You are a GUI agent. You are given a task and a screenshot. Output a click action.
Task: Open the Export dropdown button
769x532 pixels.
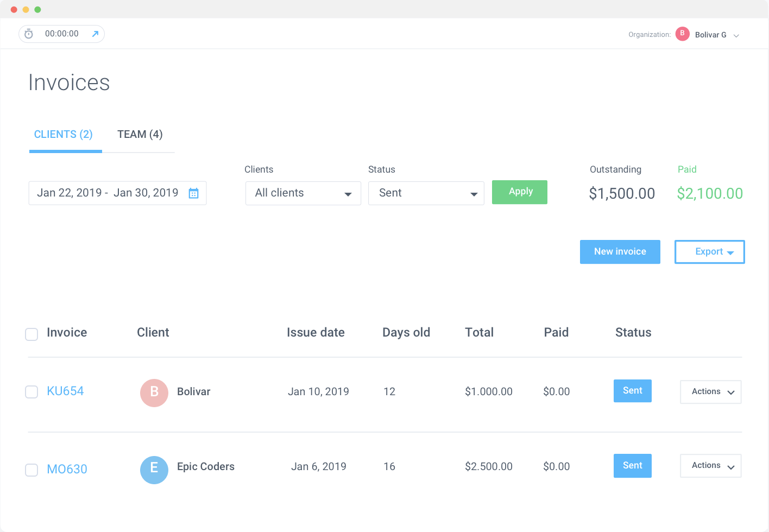coord(710,252)
